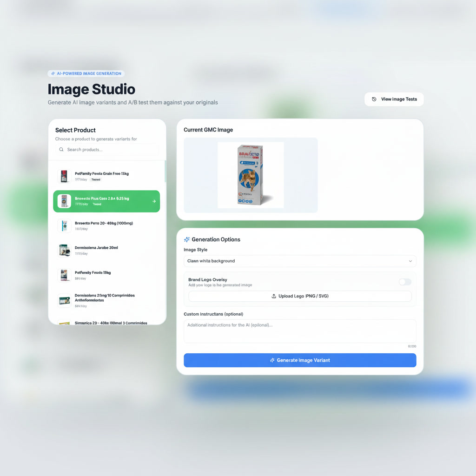Click the Image Studio heading

click(92, 89)
